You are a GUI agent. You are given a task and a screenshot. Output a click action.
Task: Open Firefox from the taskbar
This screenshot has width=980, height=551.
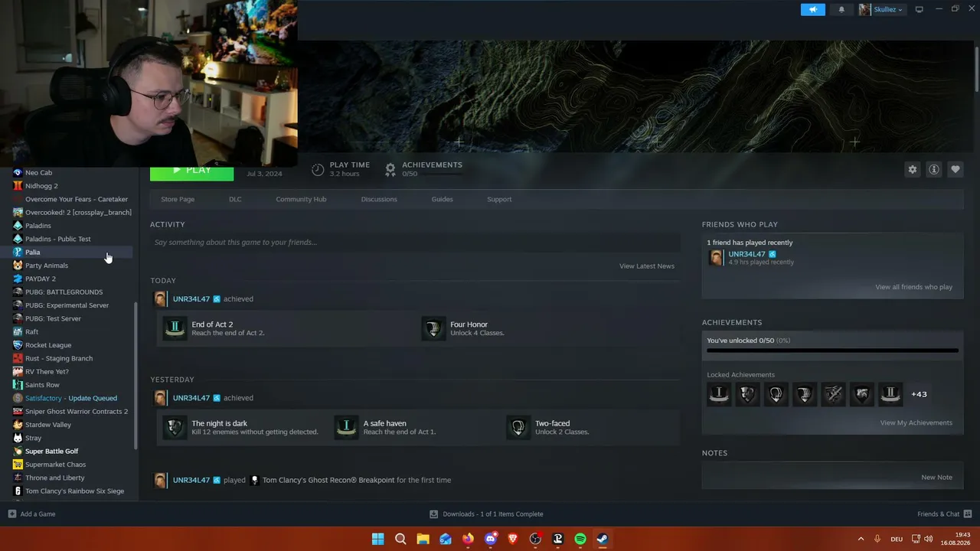[x=468, y=539]
